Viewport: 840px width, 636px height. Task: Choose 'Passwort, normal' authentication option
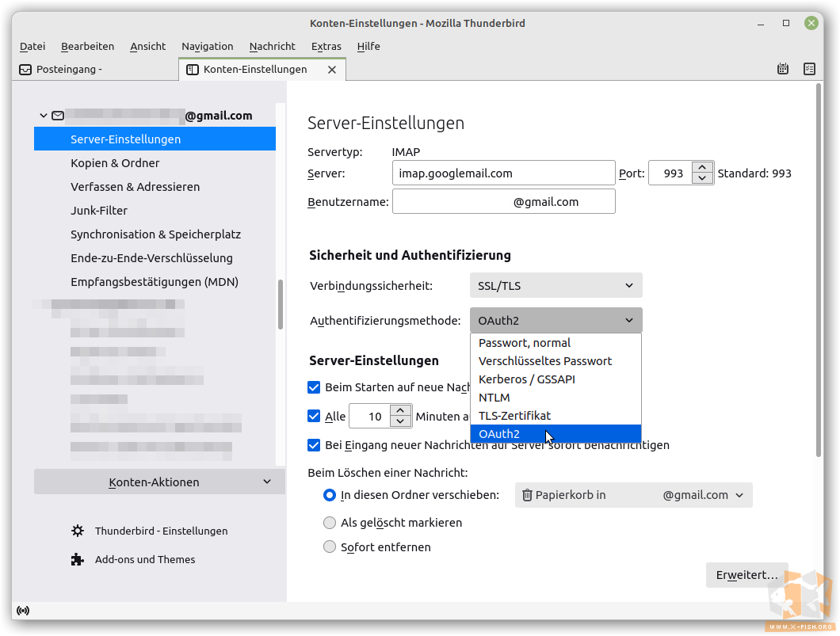(x=556, y=343)
